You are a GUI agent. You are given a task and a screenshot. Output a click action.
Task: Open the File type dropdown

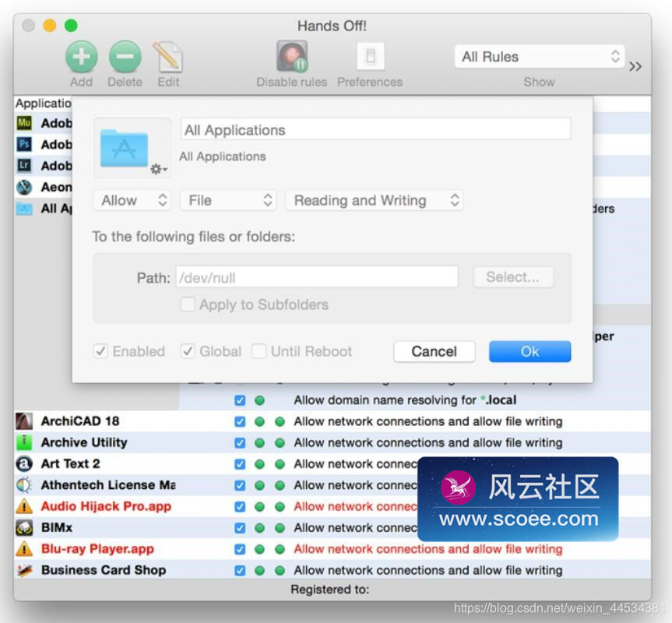228,200
